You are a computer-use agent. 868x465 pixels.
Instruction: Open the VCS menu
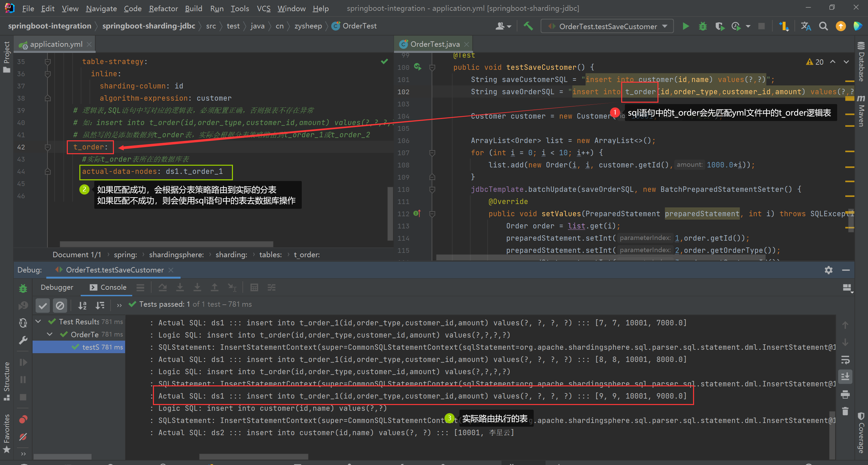point(263,8)
